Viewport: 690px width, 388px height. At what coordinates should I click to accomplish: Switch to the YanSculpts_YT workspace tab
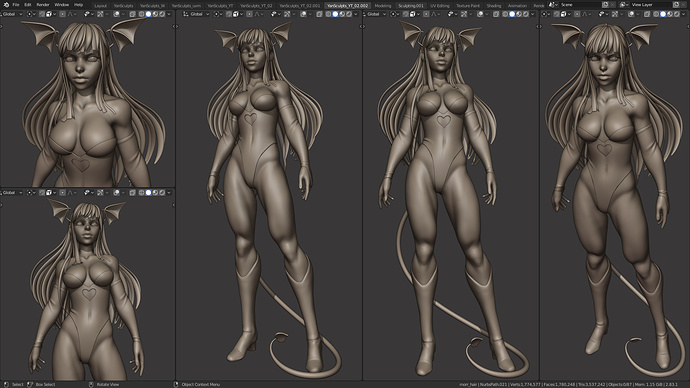[x=220, y=6]
